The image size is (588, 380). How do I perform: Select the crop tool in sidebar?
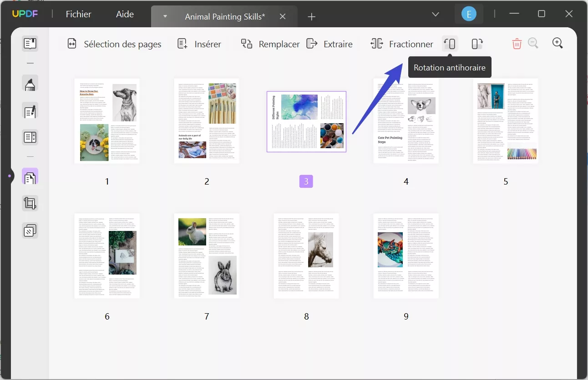(30, 203)
